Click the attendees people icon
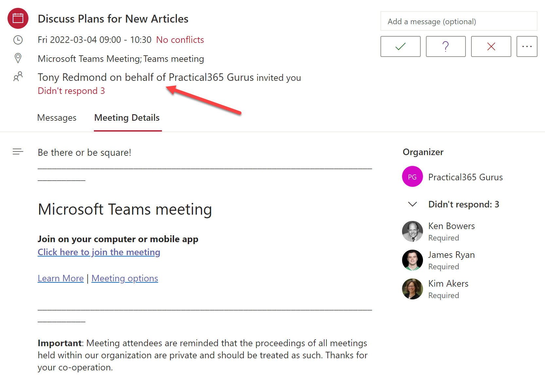The image size is (545, 392). click(18, 77)
